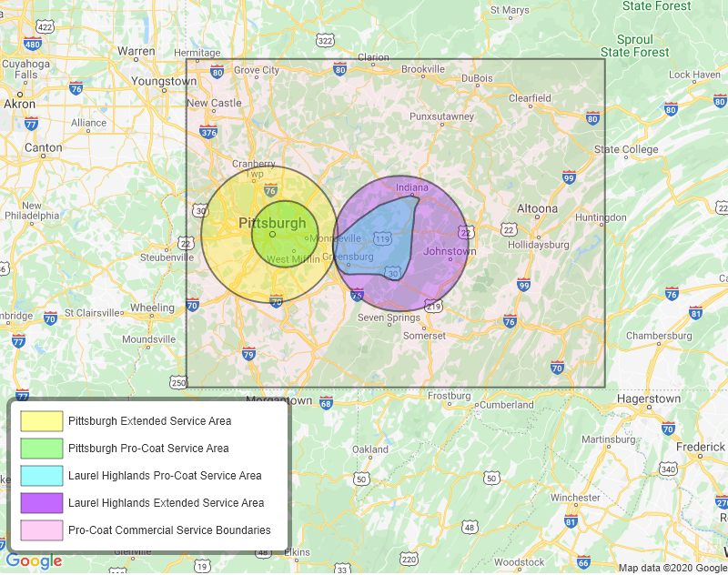The image size is (728, 575).
Task: Click the Interstate 480 shield
Action: pyautogui.click(x=32, y=44)
